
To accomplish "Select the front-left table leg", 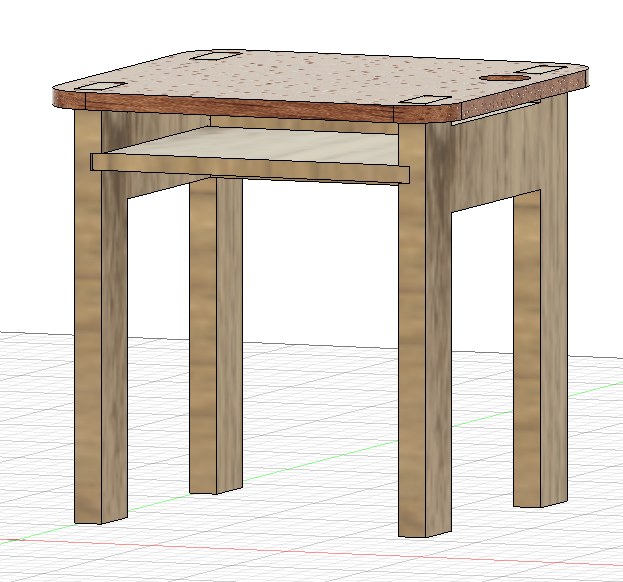I will [x=101, y=316].
